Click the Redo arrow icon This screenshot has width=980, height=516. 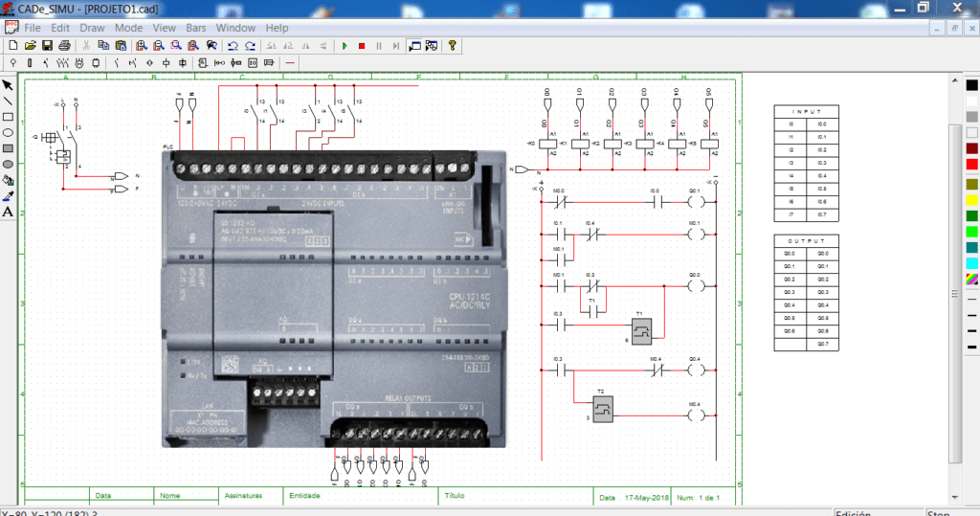250,46
